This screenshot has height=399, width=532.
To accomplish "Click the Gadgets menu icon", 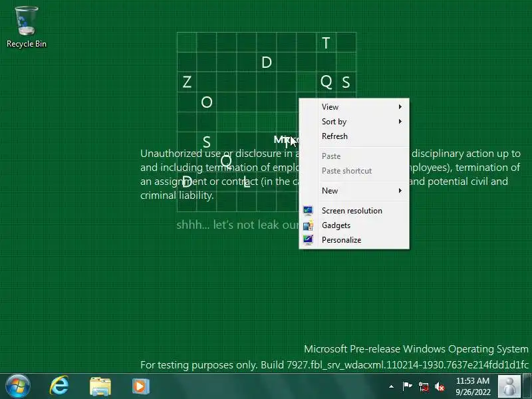I will (x=308, y=225).
